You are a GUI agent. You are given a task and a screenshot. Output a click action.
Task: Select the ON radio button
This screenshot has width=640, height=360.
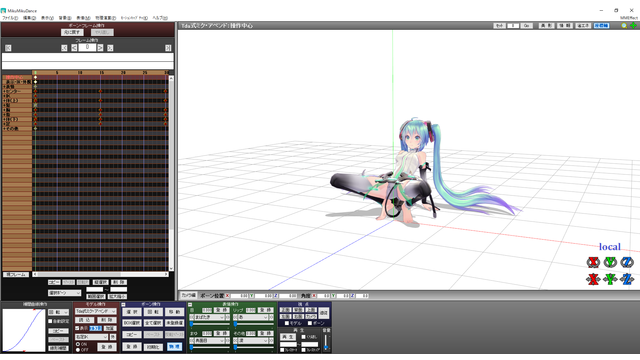point(78,344)
